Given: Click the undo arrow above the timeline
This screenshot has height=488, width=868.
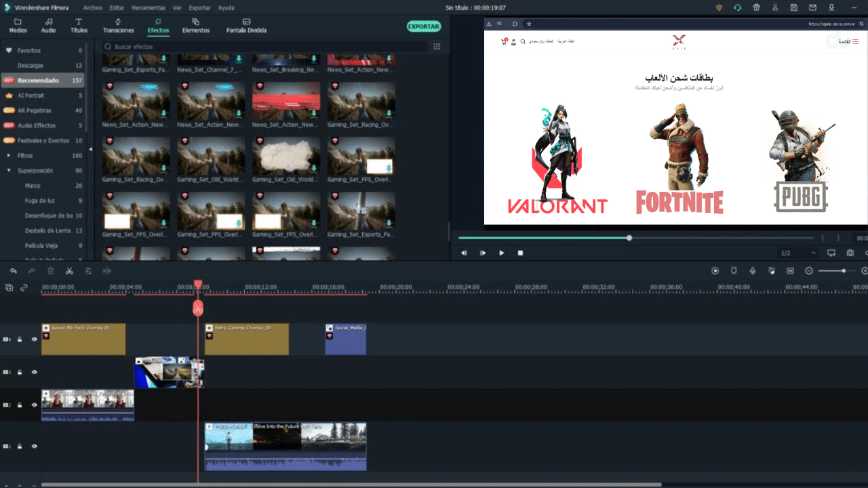Looking at the screenshot, I should pyautogui.click(x=13, y=271).
